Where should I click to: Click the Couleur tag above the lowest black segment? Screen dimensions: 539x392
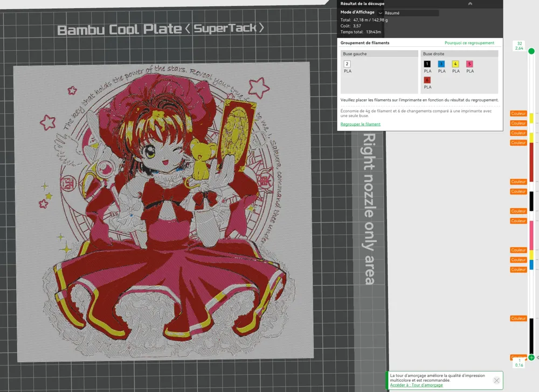point(519,319)
